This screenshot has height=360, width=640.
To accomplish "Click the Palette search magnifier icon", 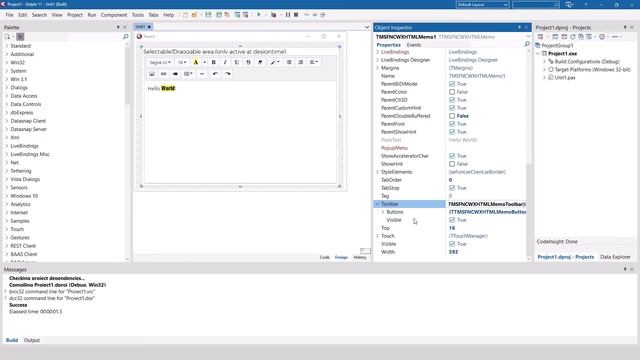I will [x=125, y=37].
